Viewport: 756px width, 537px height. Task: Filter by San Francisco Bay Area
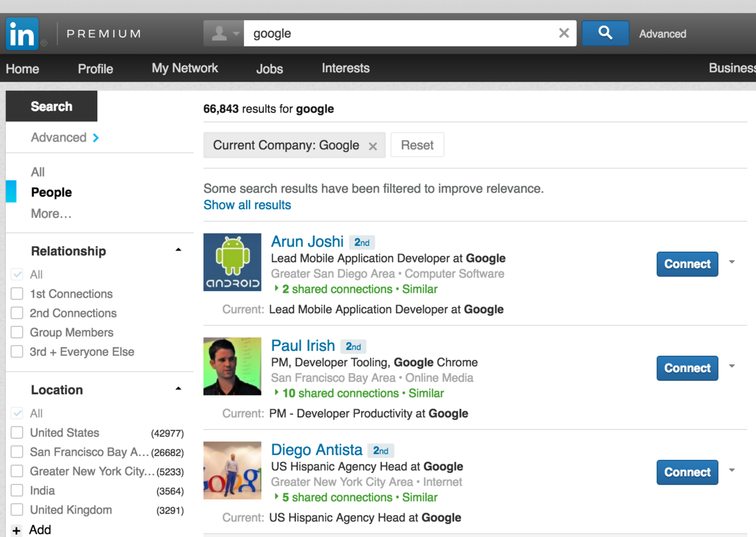[17, 452]
